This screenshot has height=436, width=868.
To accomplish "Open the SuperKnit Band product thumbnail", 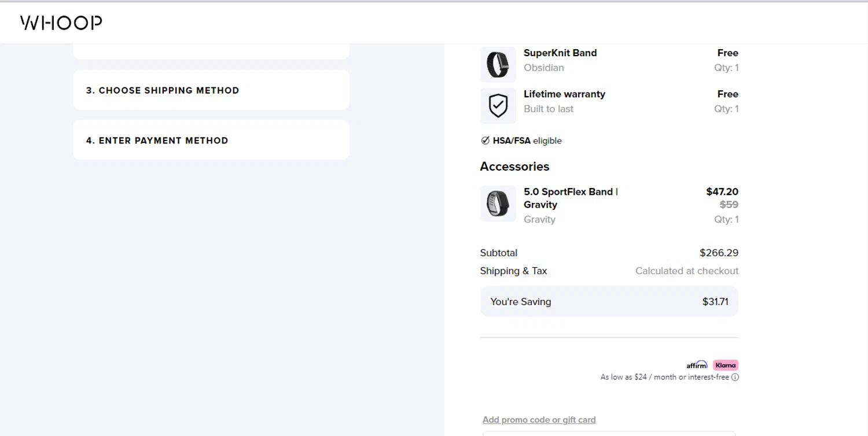I will (x=498, y=64).
